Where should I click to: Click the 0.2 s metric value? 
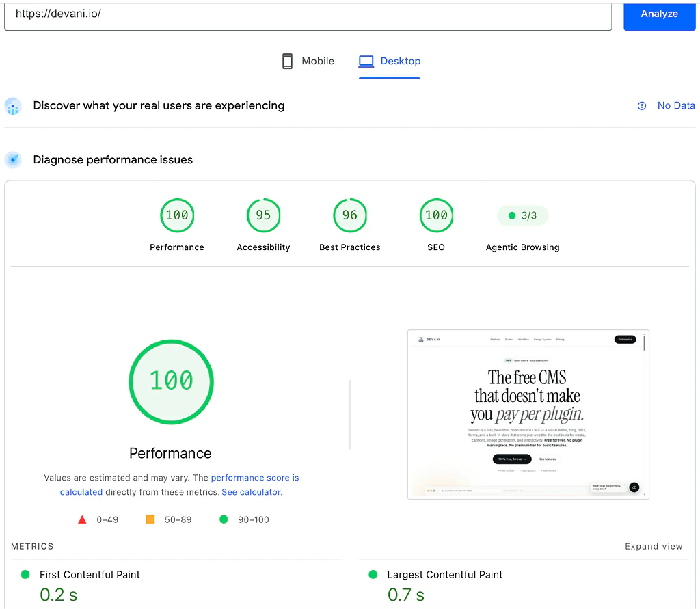[x=59, y=595]
